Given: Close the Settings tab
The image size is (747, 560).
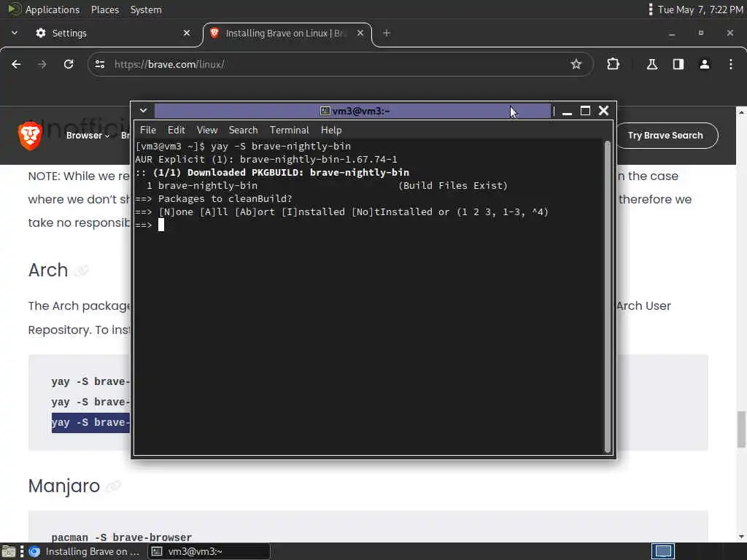Looking at the screenshot, I should [187, 33].
